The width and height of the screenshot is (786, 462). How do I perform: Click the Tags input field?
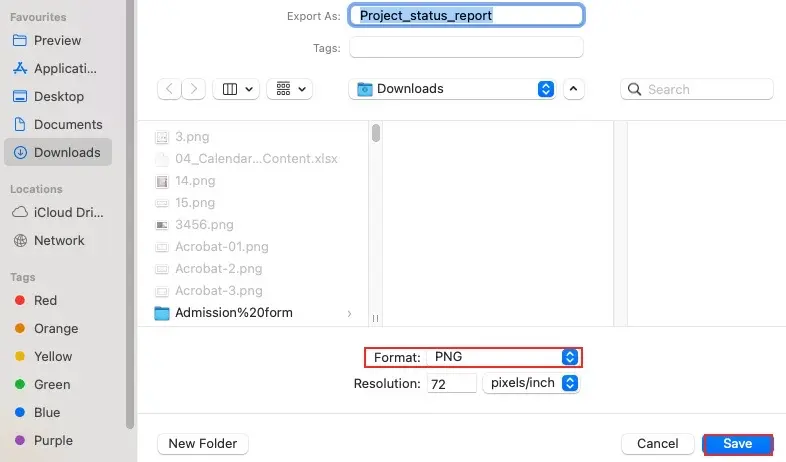point(466,48)
